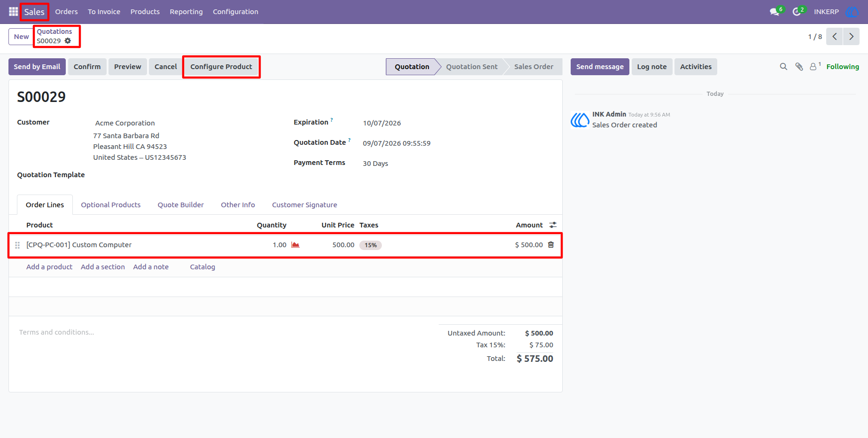
Task: Switch to the Other Info tab
Action: point(238,205)
